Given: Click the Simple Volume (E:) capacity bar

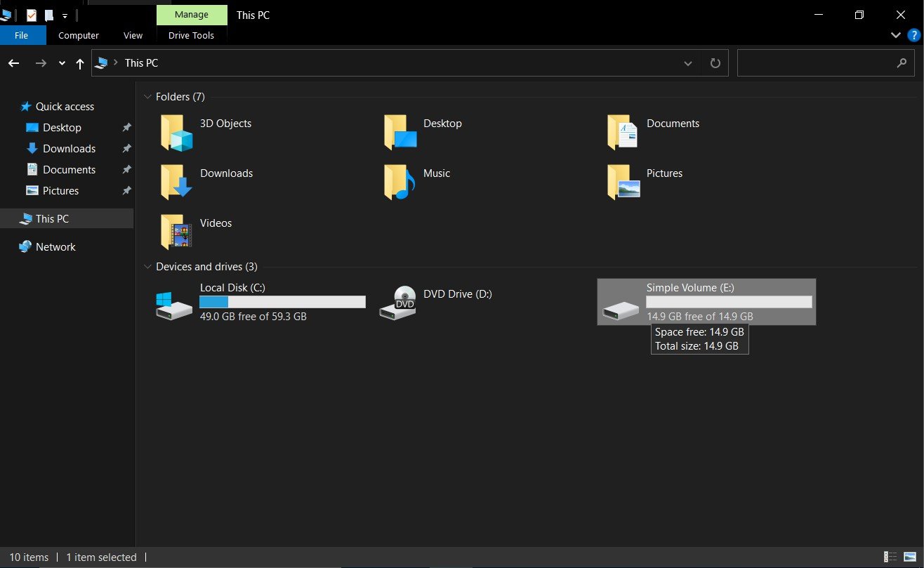Looking at the screenshot, I should 729,302.
